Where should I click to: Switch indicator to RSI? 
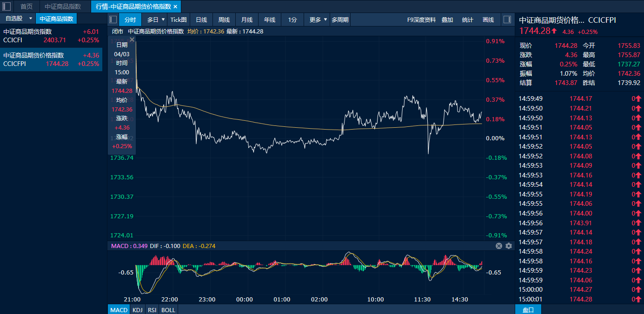tap(152, 309)
